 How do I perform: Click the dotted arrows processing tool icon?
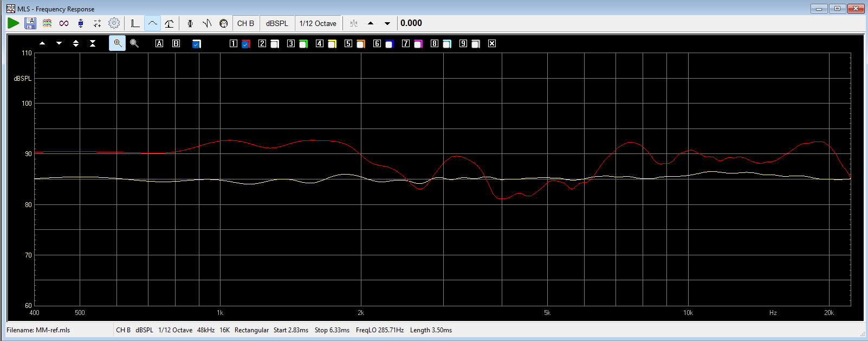pos(98,23)
